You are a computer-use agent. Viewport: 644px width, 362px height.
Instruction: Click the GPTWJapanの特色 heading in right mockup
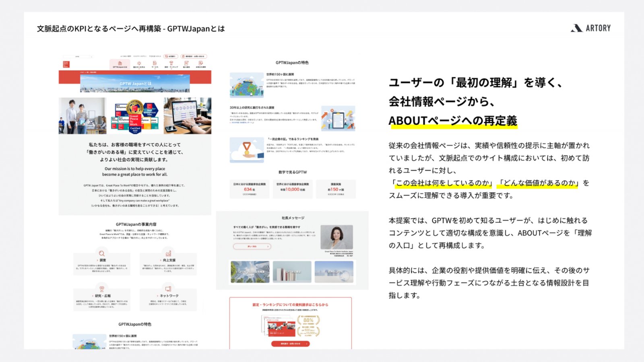click(292, 63)
